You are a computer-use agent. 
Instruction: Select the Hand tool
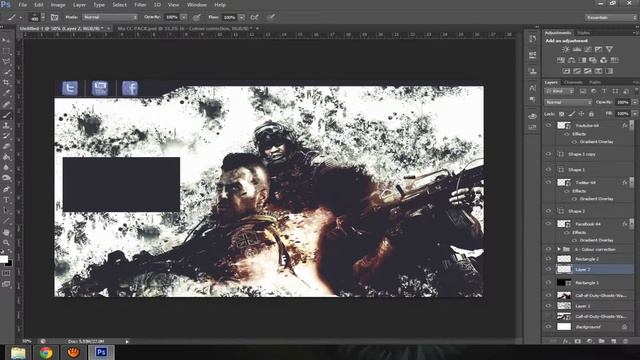tap(6, 232)
